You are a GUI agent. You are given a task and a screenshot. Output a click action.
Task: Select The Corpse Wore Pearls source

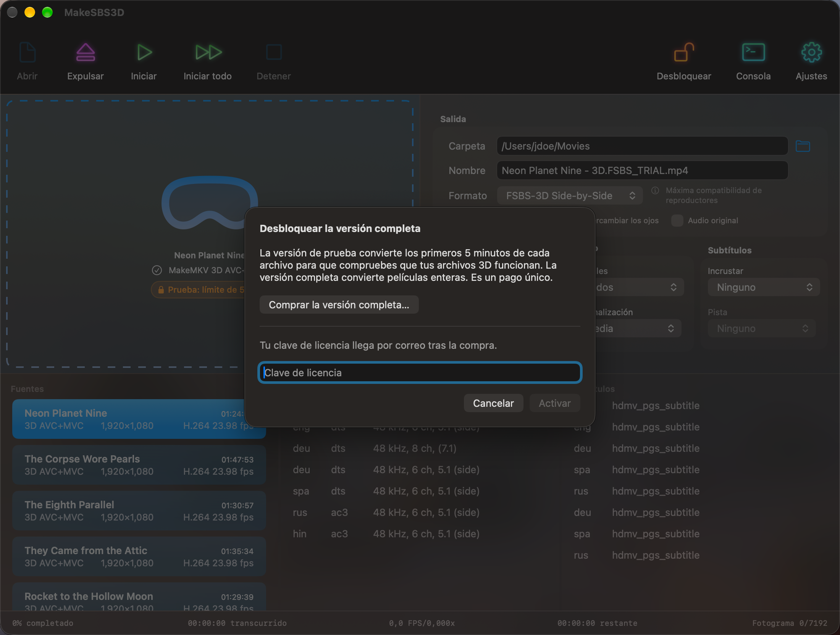[139, 465]
